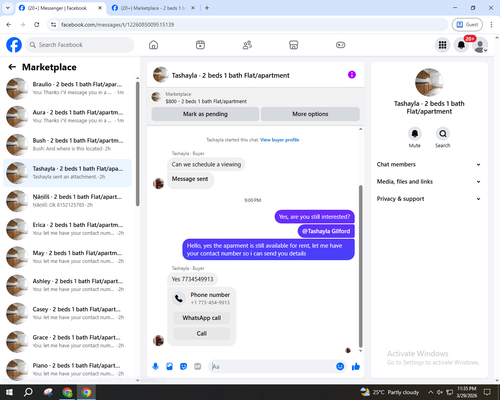
Task: Close the Marketplace browser tab
Action: pos(193,8)
